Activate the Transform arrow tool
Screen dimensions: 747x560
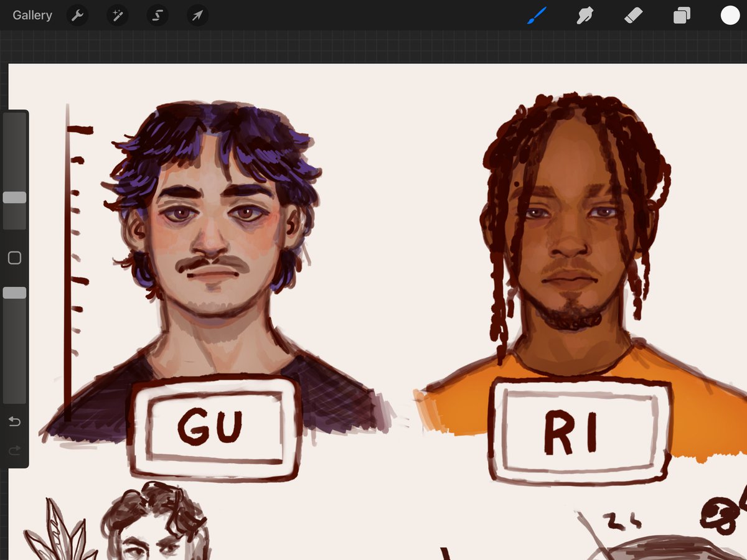pos(197,16)
